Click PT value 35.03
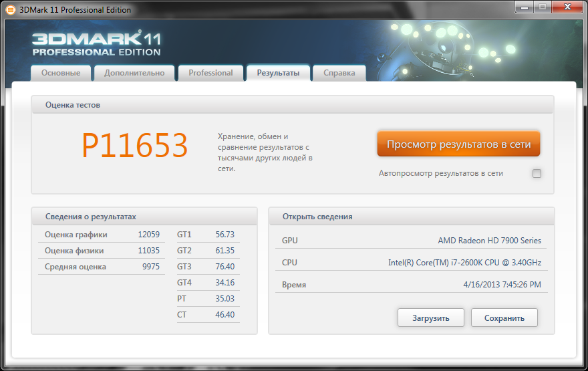Image resolution: width=588 pixels, height=371 pixels. [225, 299]
